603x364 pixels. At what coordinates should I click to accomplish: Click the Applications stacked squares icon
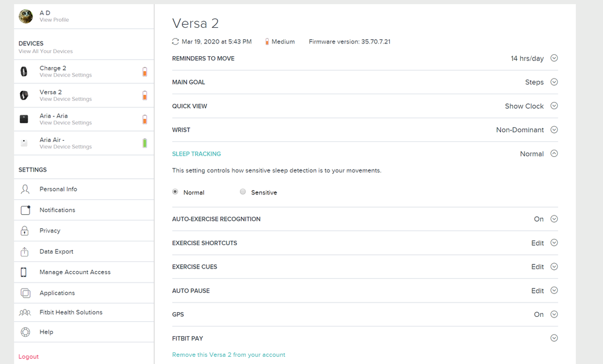(x=25, y=293)
